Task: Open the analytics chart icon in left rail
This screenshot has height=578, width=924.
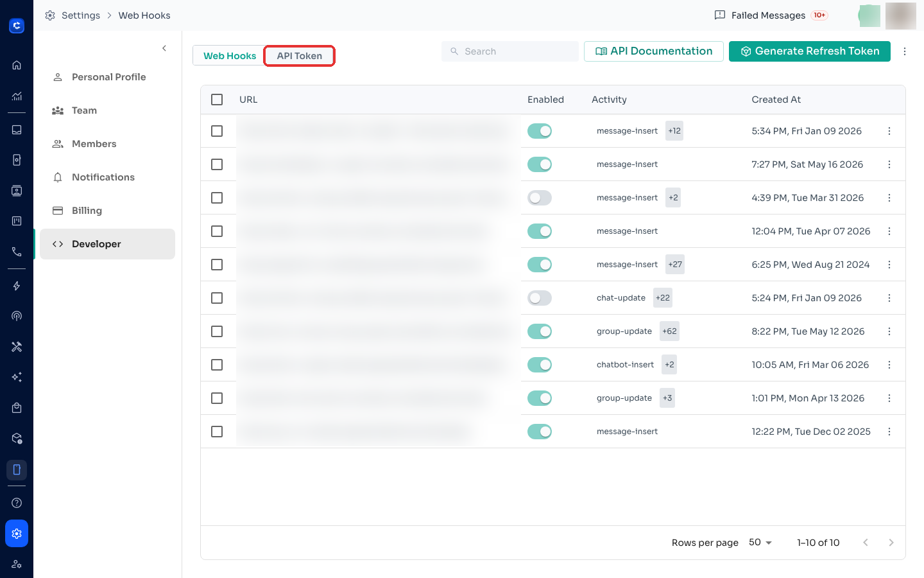Action: coord(17,96)
